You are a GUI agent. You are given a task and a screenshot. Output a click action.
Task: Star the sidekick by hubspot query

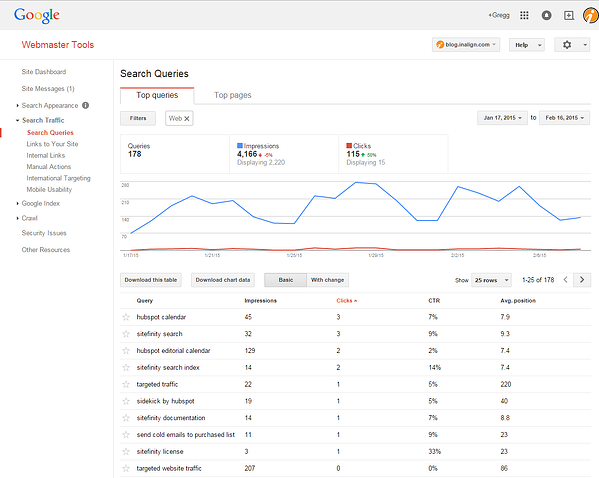(126, 401)
